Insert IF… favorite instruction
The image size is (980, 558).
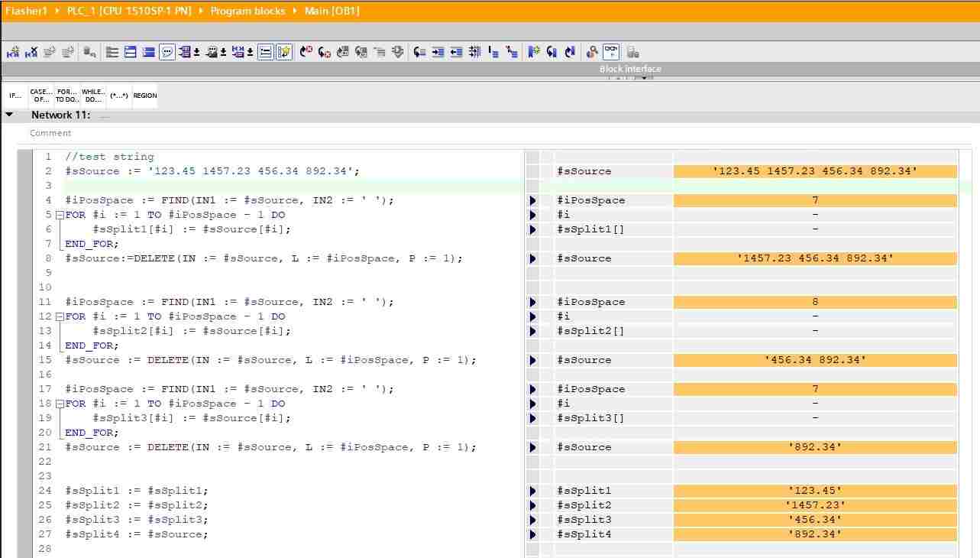click(15, 96)
